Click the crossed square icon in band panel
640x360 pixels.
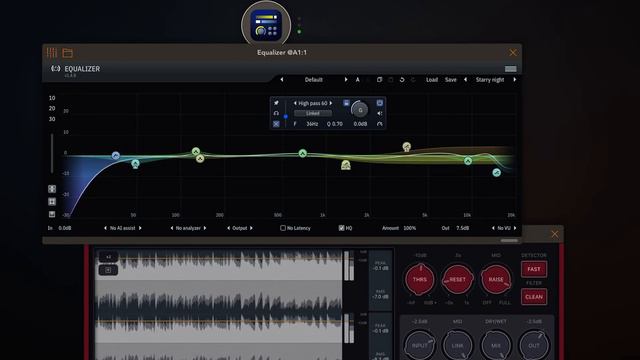pos(276,124)
